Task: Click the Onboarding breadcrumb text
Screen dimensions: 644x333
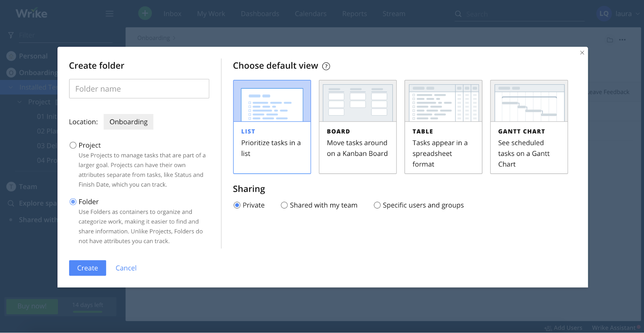Action: click(x=154, y=38)
